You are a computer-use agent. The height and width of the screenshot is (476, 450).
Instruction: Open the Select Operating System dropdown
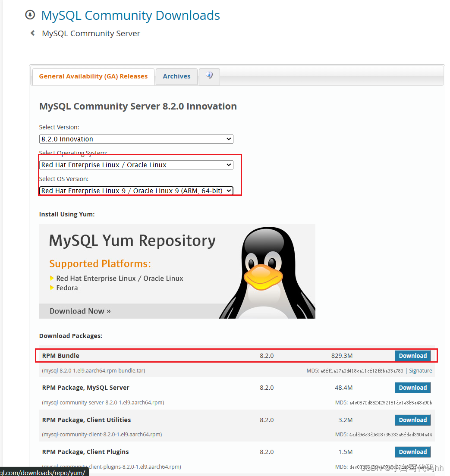136,165
